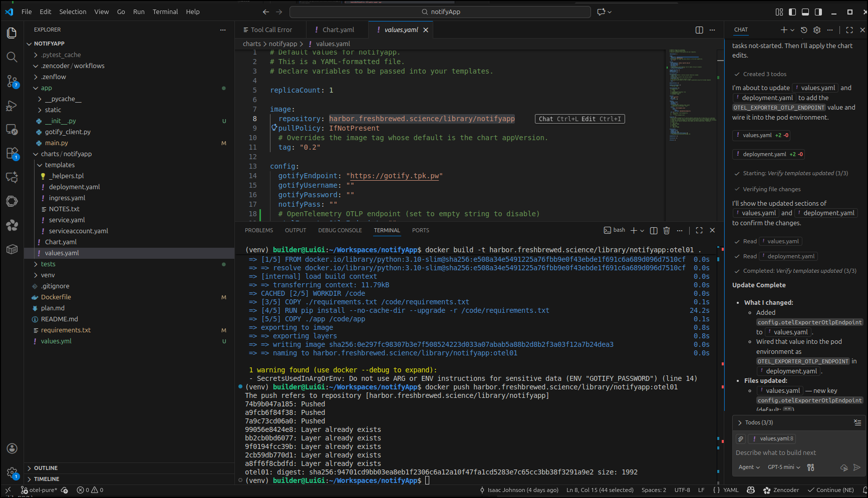This screenshot has height=498, width=868.
Task: Open the Source Control view
Action: 12,81
